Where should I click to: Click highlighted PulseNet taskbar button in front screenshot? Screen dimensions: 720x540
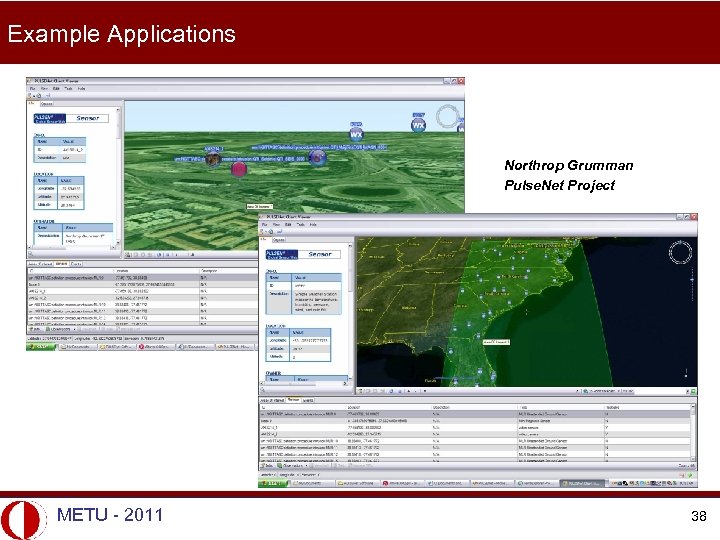tap(583, 484)
